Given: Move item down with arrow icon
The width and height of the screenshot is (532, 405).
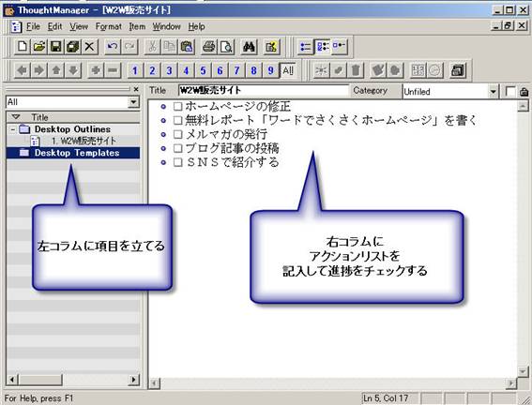Looking at the screenshot, I should [73, 70].
